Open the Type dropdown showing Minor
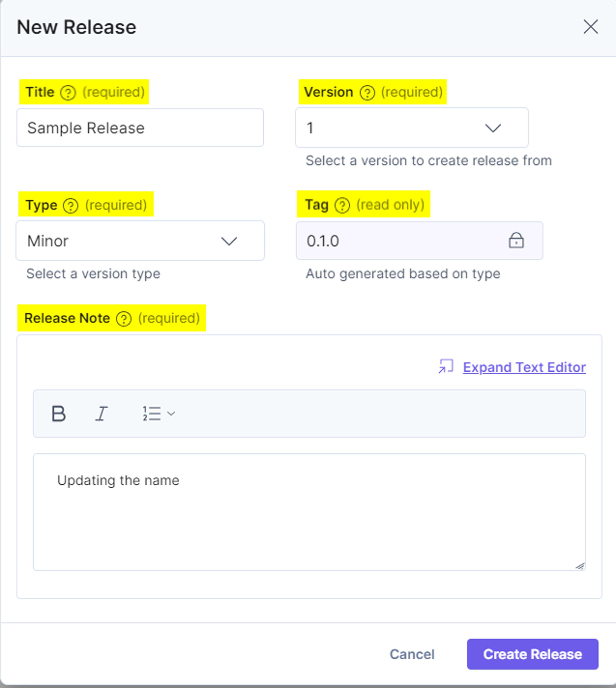Image resolution: width=616 pixels, height=688 pixels. click(140, 241)
